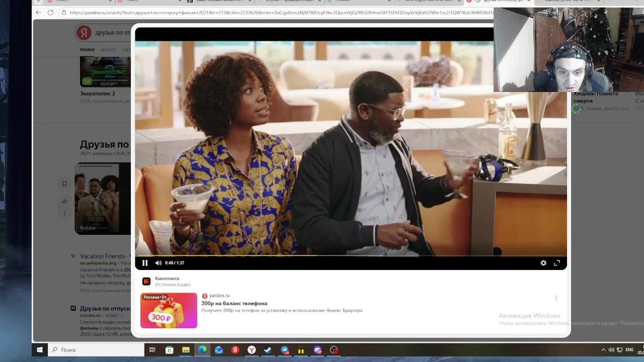Screen dimensions: 644x362
Task: Open ad link '300р на баланс телефона'
Action: 234,304
